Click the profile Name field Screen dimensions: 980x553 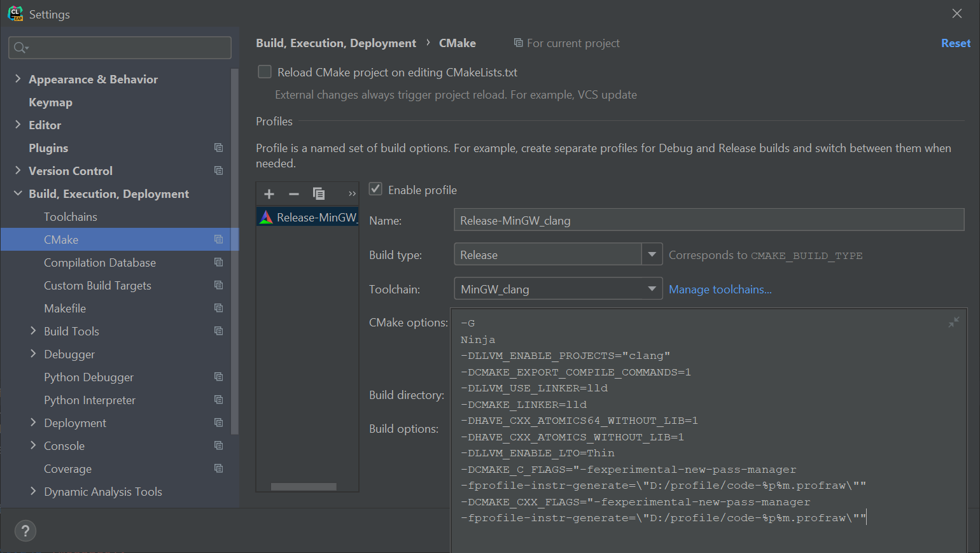(x=709, y=220)
